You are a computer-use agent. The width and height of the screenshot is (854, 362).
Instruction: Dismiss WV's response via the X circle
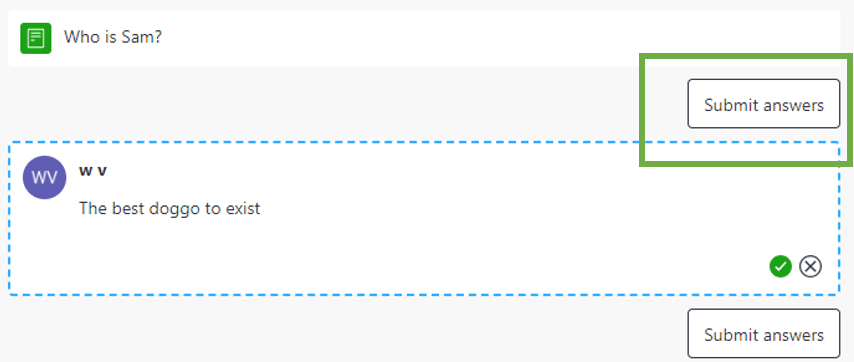[810, 267]
